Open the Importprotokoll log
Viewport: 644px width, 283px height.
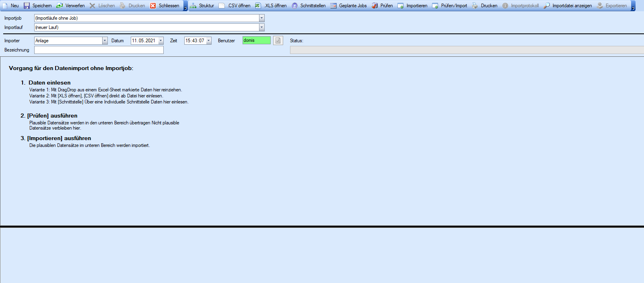[521, 6]
